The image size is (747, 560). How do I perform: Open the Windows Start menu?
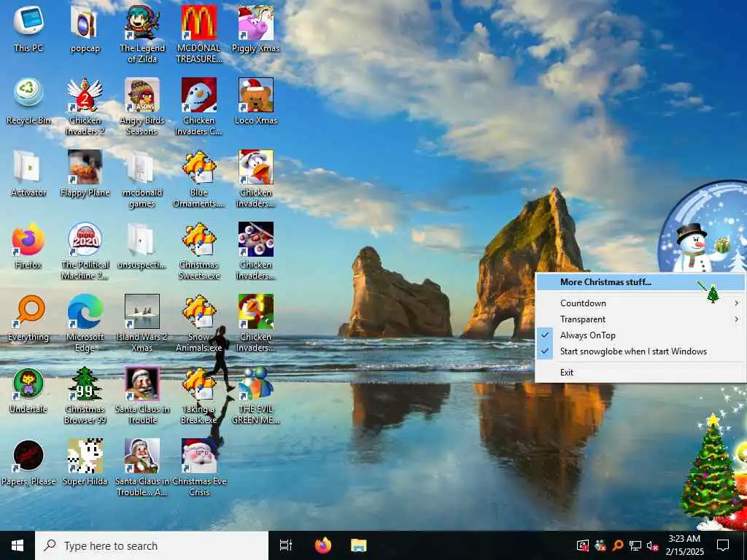[x=18, y=545]
